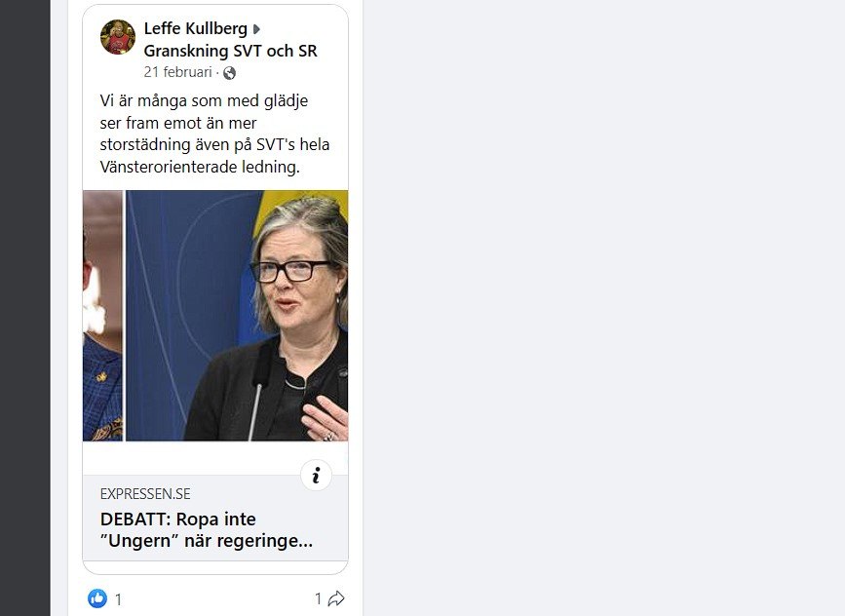Open the DEBATT: Ropa inte "Ungern" headline
The image size is (845, 616).
pyautogui.click(x=207, y=529)
